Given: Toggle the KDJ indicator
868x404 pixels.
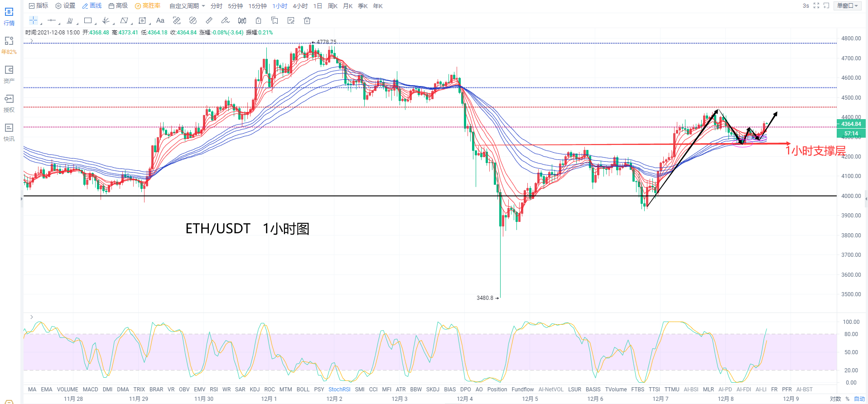Looking at the screenshot, I should 255,390.
